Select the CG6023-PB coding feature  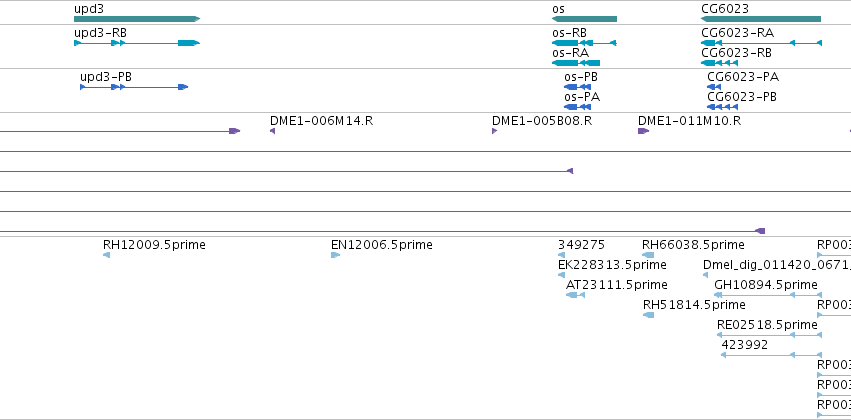click(722, 107)
